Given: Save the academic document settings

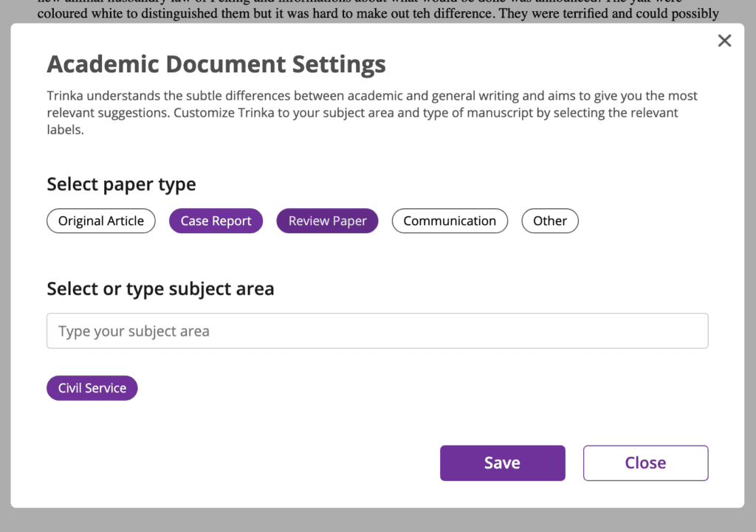Looking at the screenshot, I should (502, 463).
